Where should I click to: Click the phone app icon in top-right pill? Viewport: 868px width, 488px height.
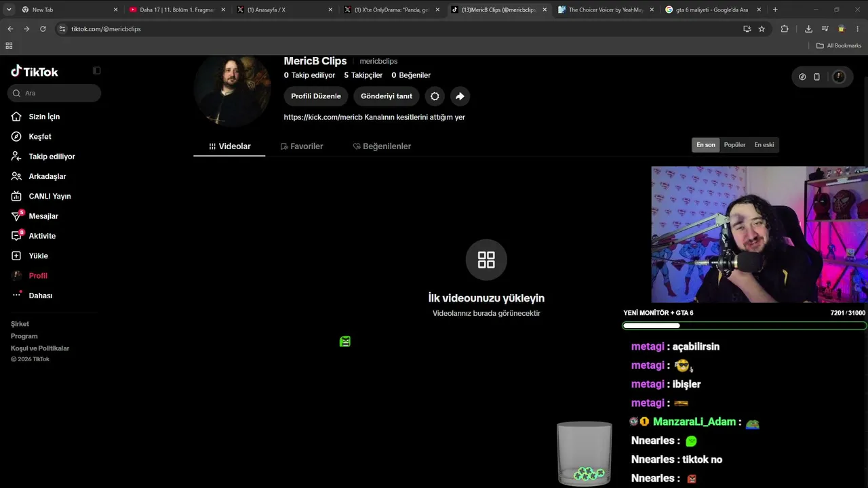tap(816, 77)
